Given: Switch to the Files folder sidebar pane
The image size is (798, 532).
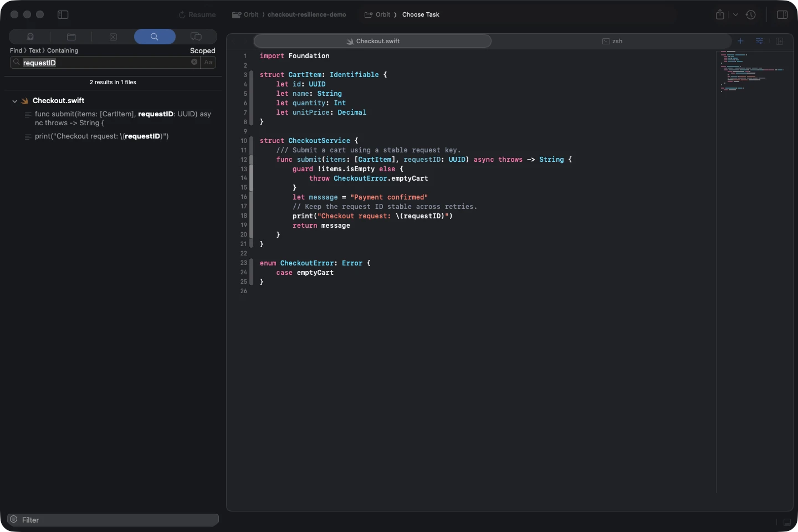Looking at the screenshot, I should 71,37.
